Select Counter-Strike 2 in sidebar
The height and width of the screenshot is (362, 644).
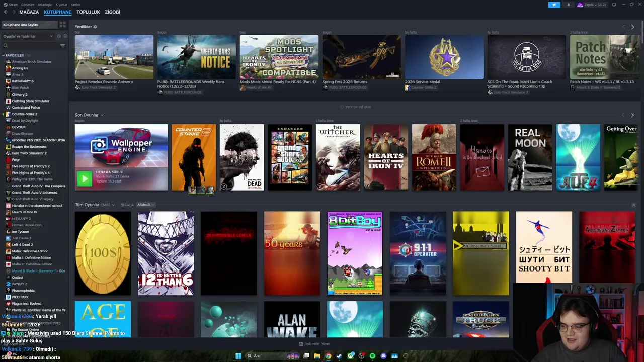(x=25, y=114)
